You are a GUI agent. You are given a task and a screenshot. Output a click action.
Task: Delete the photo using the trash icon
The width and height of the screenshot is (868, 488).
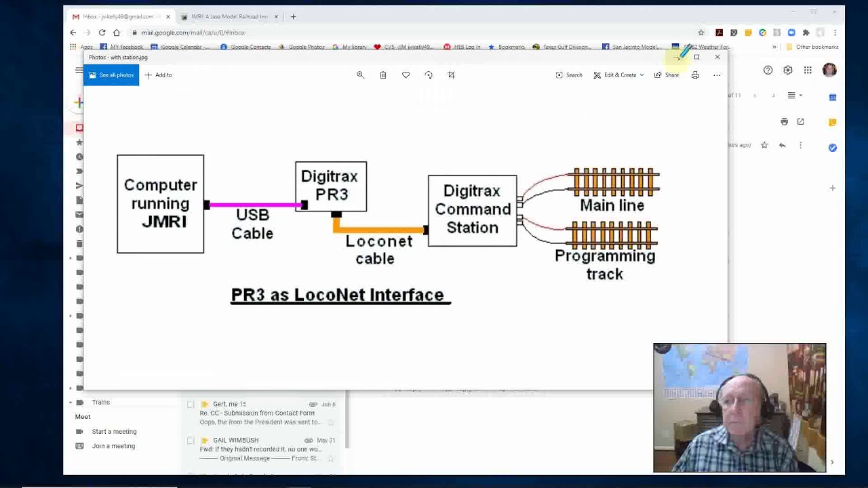[x=383, y=75]
